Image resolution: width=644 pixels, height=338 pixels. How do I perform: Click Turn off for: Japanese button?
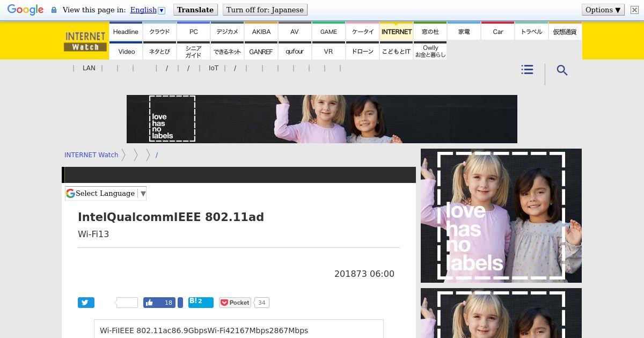click(265, 10)
